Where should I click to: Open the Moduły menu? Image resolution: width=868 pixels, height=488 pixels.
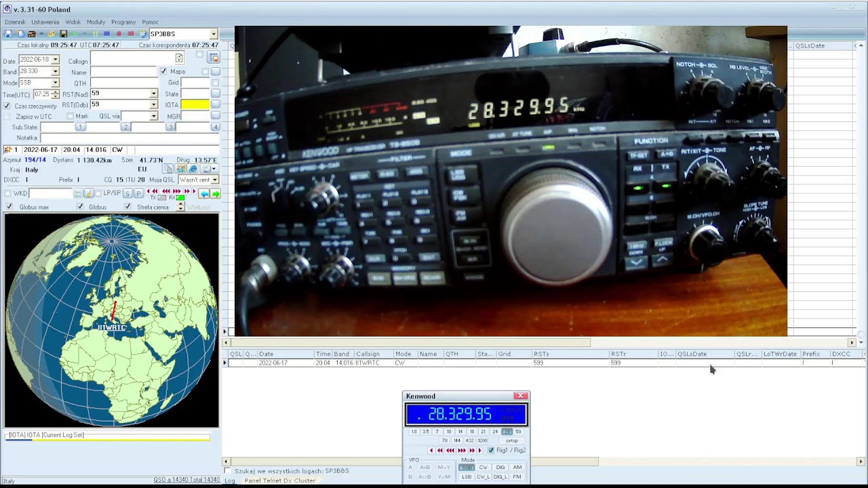[x=96, y=22]
